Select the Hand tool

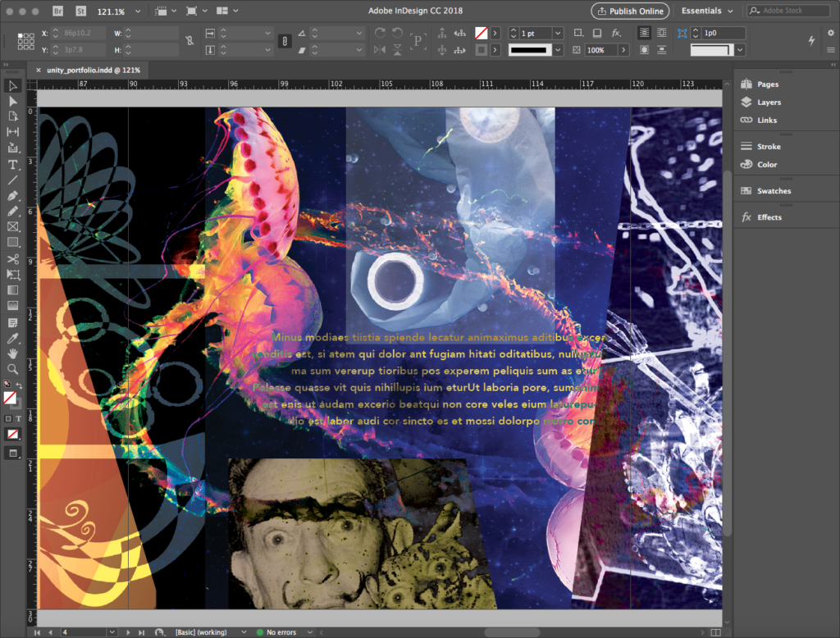click(13, 353)
